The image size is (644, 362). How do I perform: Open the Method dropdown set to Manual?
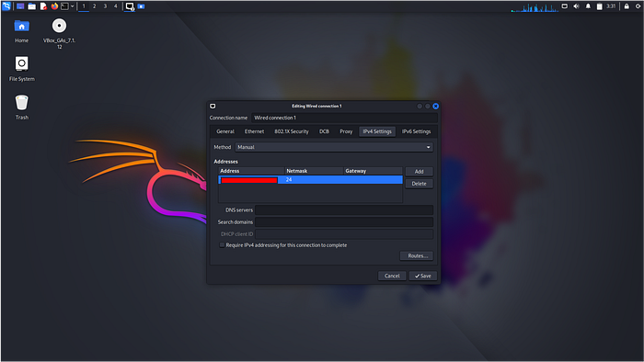tap(334, 147)
